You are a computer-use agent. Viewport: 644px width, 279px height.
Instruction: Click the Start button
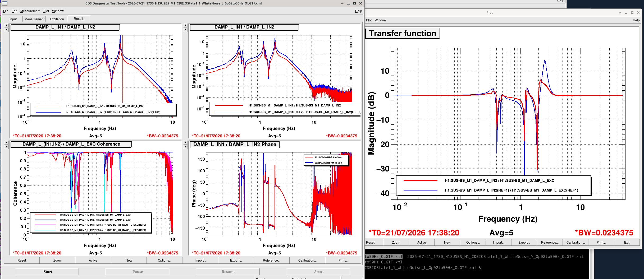48,272
